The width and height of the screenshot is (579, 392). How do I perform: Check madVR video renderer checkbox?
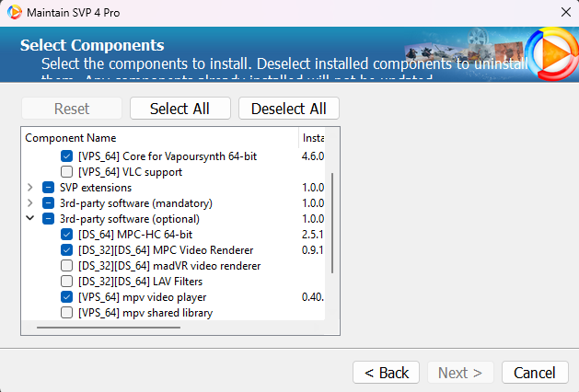coord(67,266)
